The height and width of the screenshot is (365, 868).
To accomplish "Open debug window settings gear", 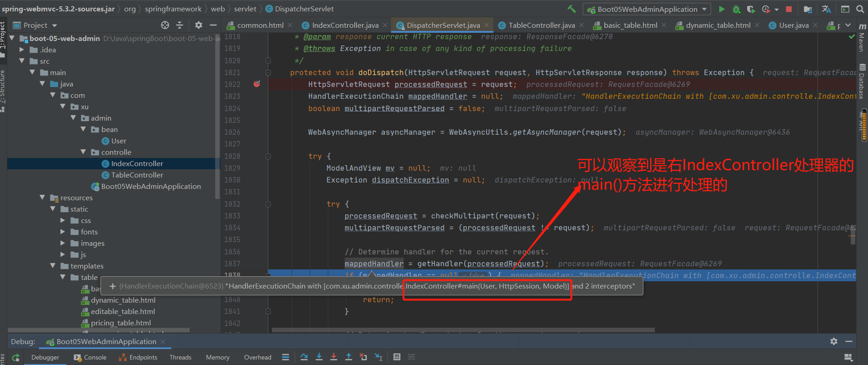I will (x=834, y=341).
